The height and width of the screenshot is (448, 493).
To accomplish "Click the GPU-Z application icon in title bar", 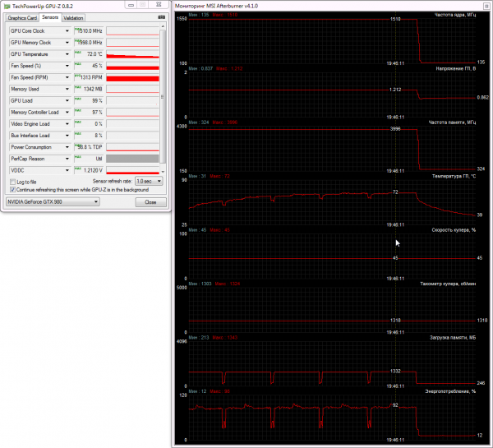I will coord(7,7).
